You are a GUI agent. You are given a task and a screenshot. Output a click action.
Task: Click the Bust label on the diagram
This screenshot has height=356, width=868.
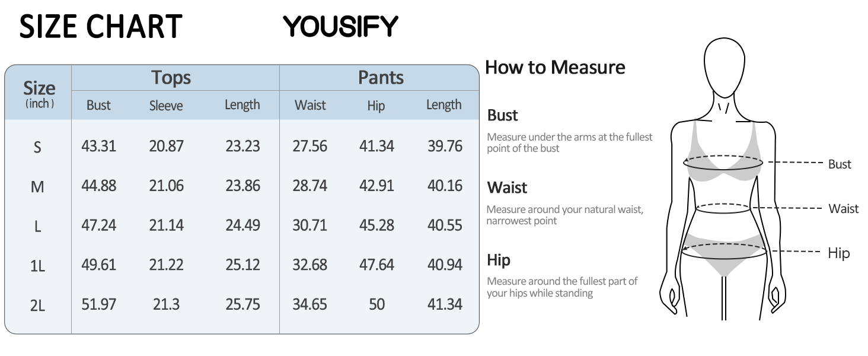point(840,164)
